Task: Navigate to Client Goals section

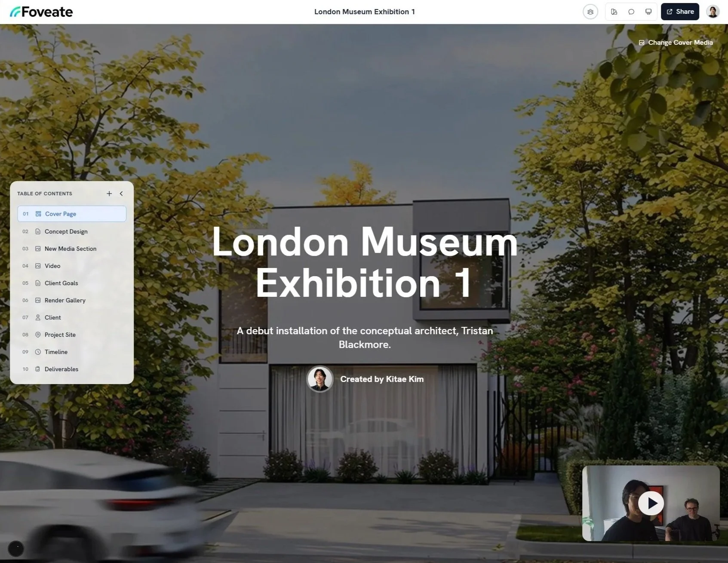Action: tap(72, 283)
